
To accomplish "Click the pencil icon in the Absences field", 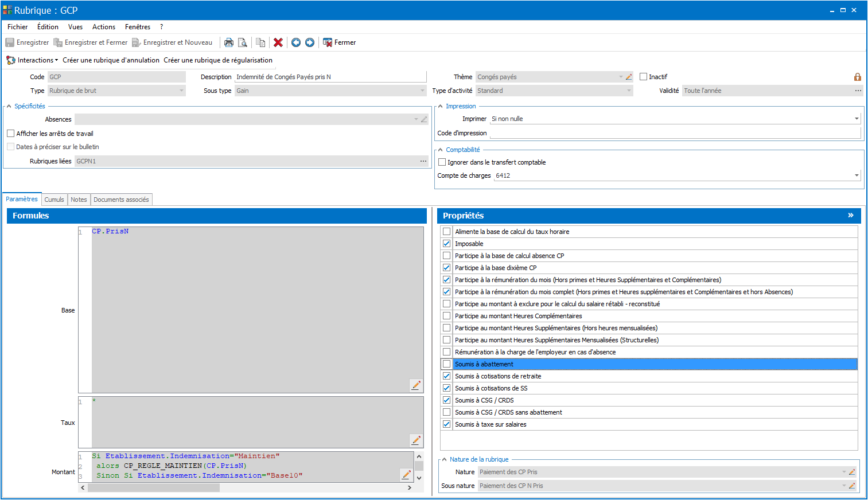I will tap(424, 119).
